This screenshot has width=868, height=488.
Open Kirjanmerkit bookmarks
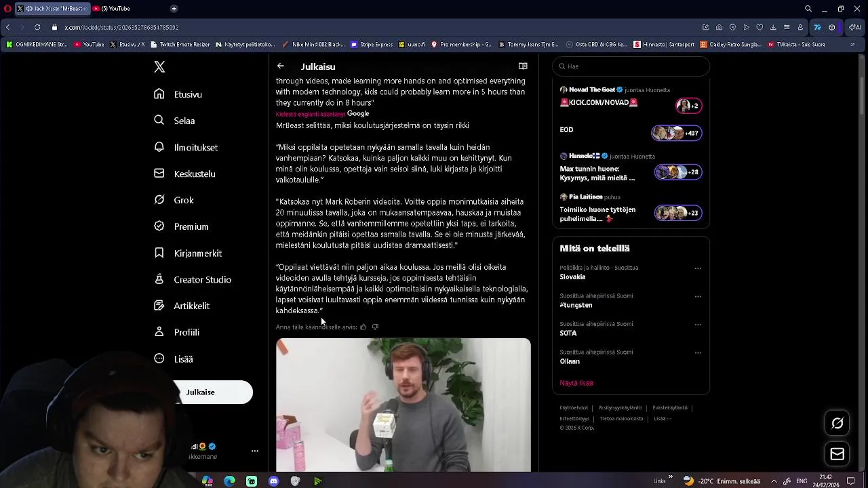pyautogui.click(x=188, y=253)
